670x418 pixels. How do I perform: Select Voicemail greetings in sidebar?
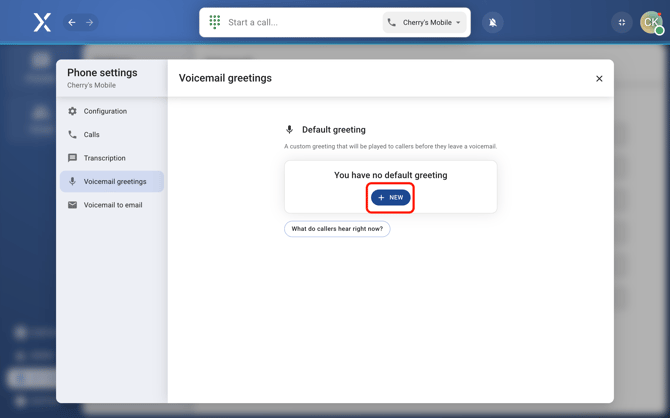pyautogui.click(x=114, y=181)
